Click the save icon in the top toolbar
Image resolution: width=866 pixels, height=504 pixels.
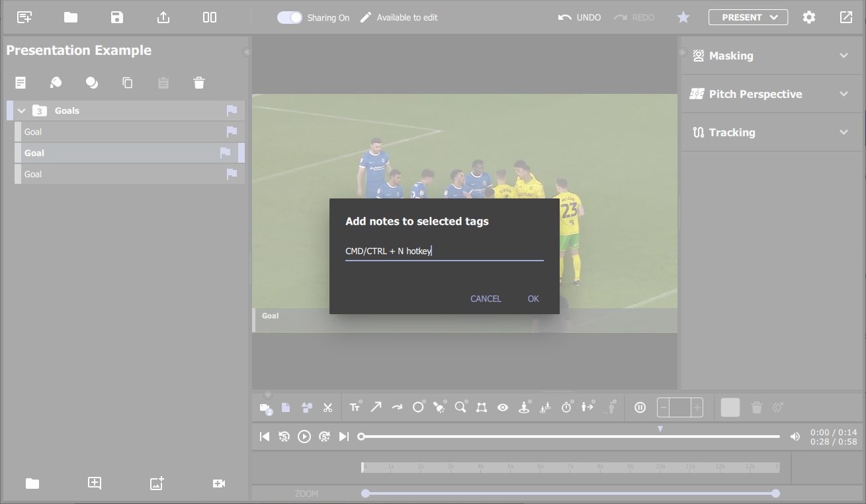coord(116,17)
